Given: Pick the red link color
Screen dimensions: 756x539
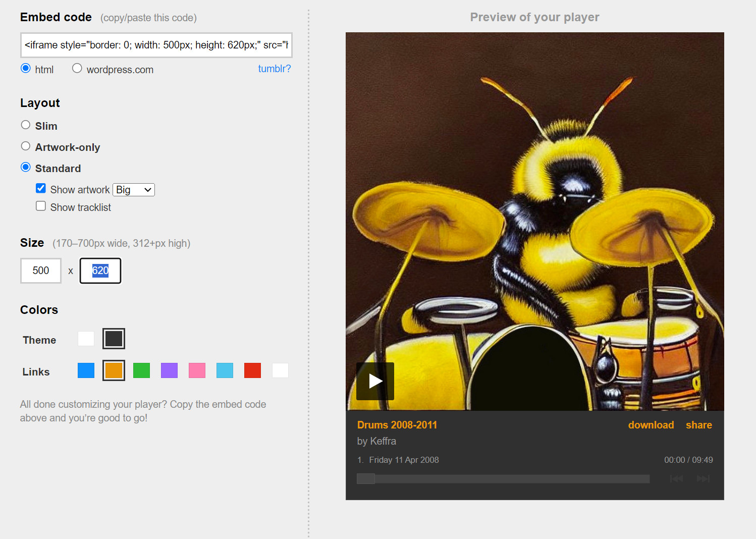Looking at the screenshot, I should [252, 370].
